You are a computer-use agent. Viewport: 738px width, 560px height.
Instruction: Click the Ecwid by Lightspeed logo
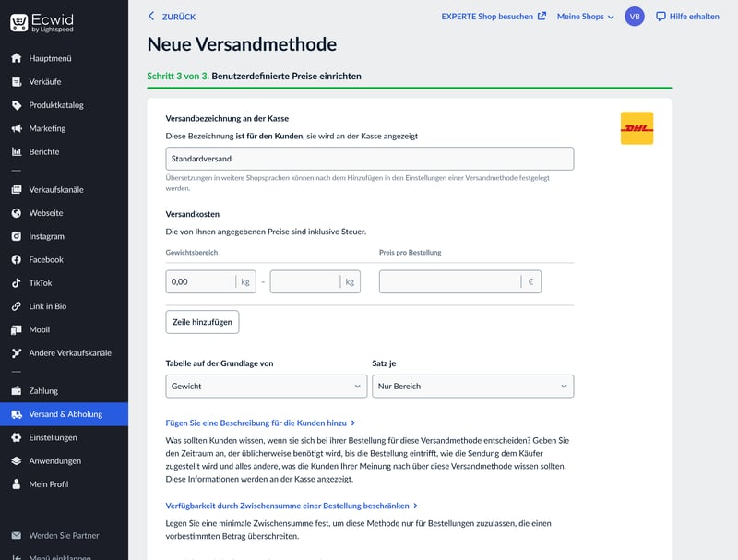(x=42, y=22)
